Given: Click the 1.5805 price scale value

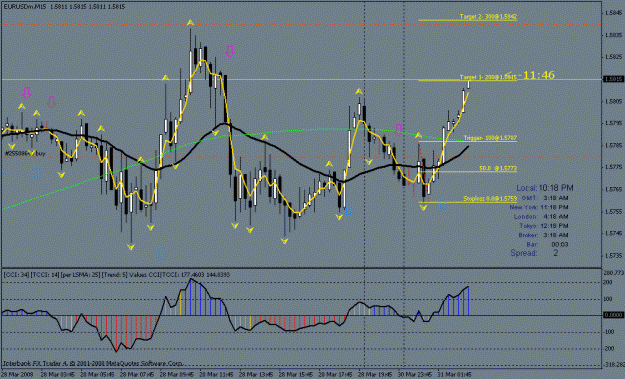Looking at the screenshot, I should (613, 101).
